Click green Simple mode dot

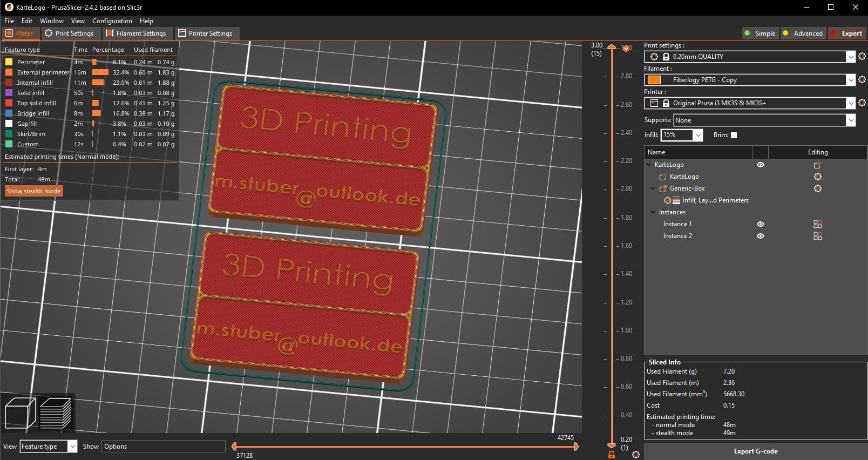coord(747,33)
